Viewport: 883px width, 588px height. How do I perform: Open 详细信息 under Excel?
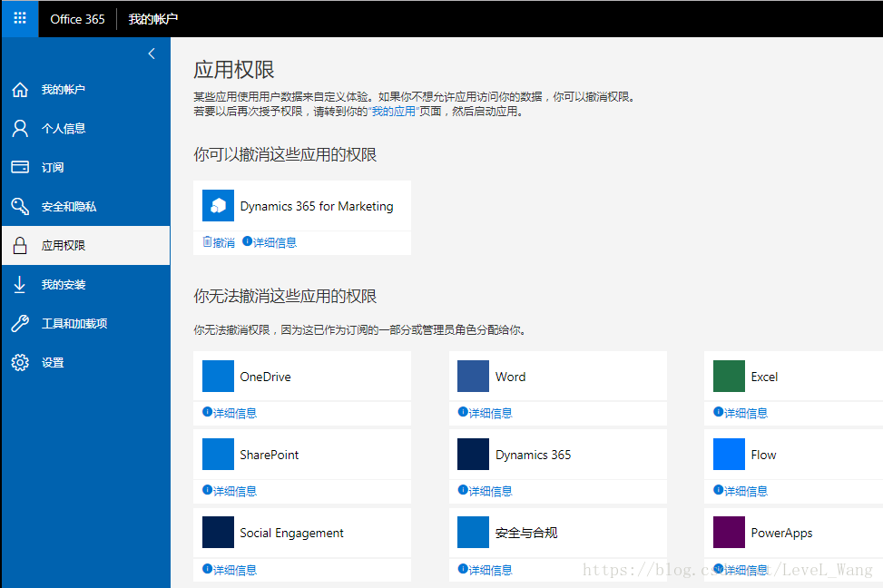click(x=740, y=413)
